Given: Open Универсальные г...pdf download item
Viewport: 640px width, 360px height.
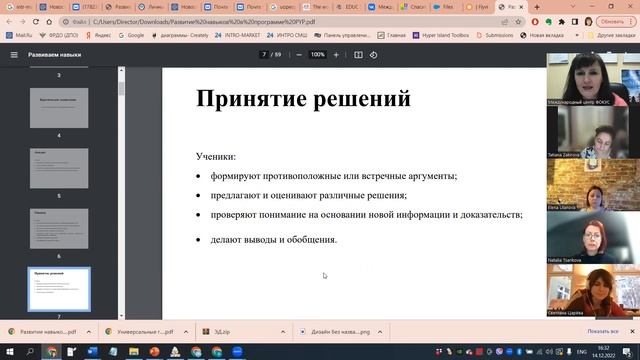Looking at the screenshot, I should [x=140, y=332].
